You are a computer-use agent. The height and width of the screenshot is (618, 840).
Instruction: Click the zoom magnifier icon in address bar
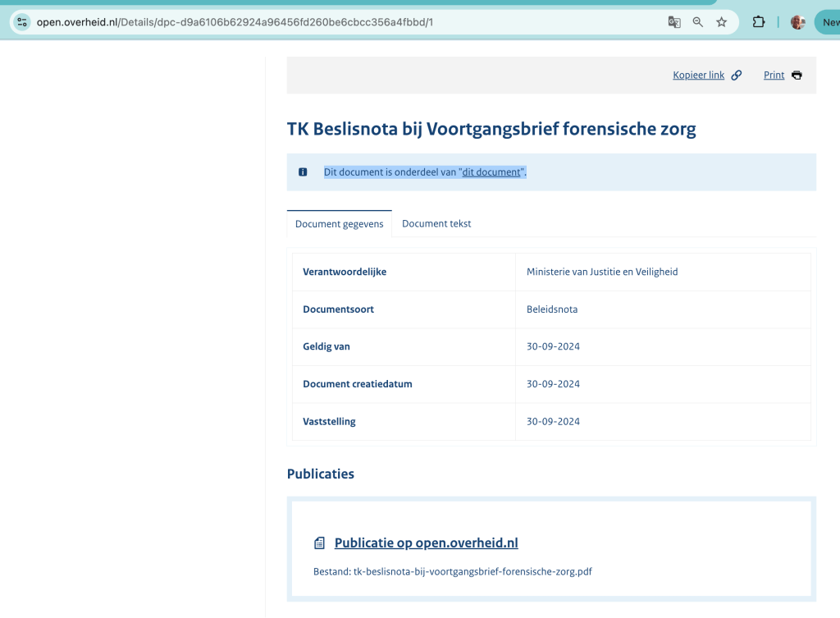(x=698, y=22)
